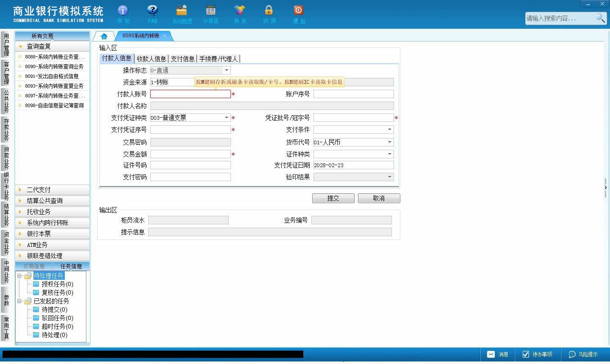Viewport: 610px width, 364px height.
Task: Click the 支付凭证日期 date field
Action: click(354, 165)
